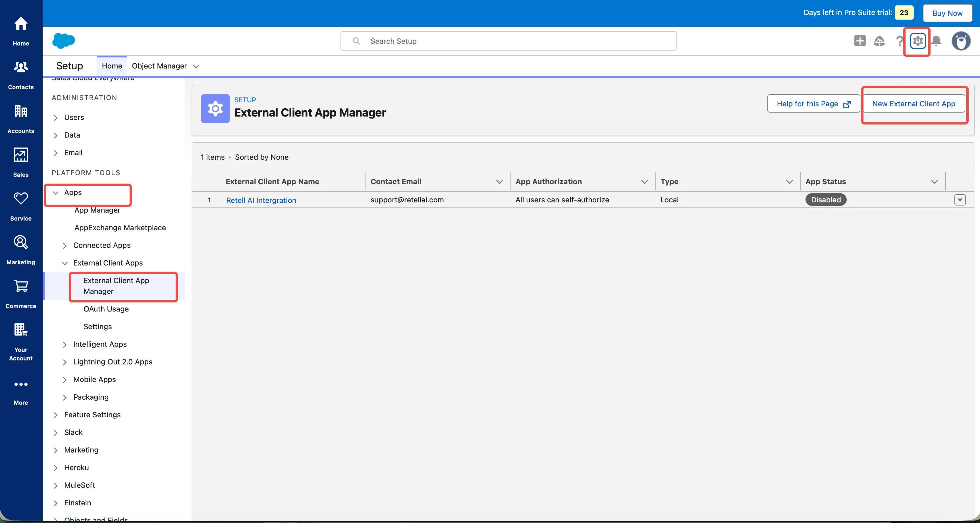Expand the Einstein setup node
Screen dimensions: 980x523
point(55,503)
